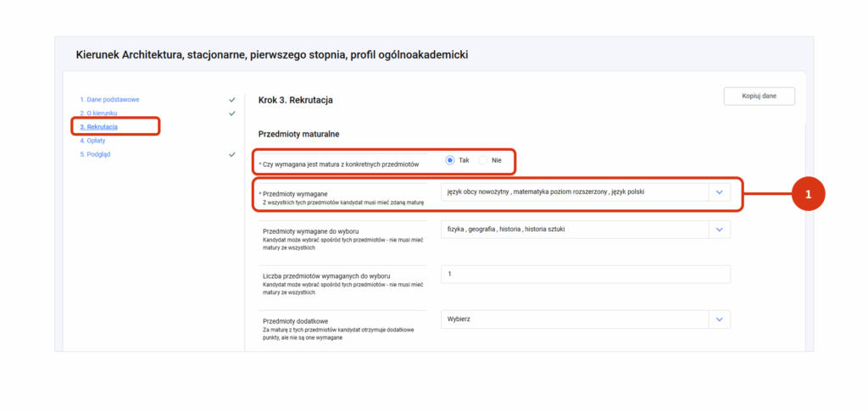
Task: Click the checkmark beside Dane podstawowe
Action: tap(232, 100)
